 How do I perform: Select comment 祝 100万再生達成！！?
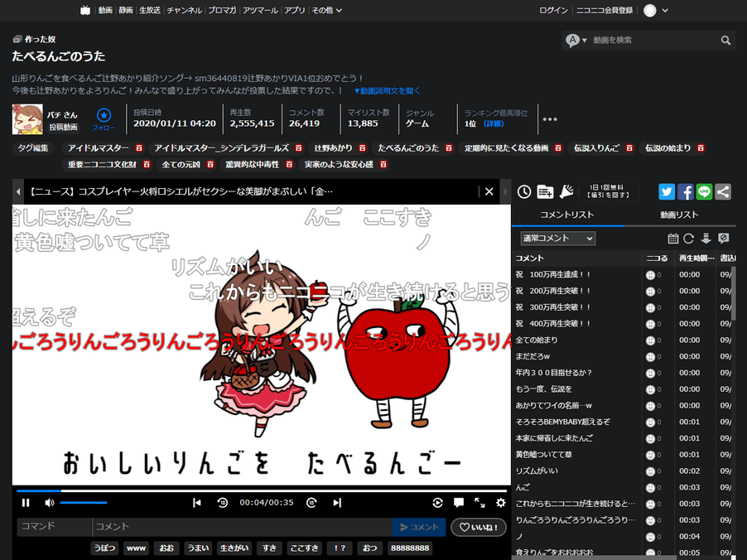pyautogui.click(x=553, y=274)
